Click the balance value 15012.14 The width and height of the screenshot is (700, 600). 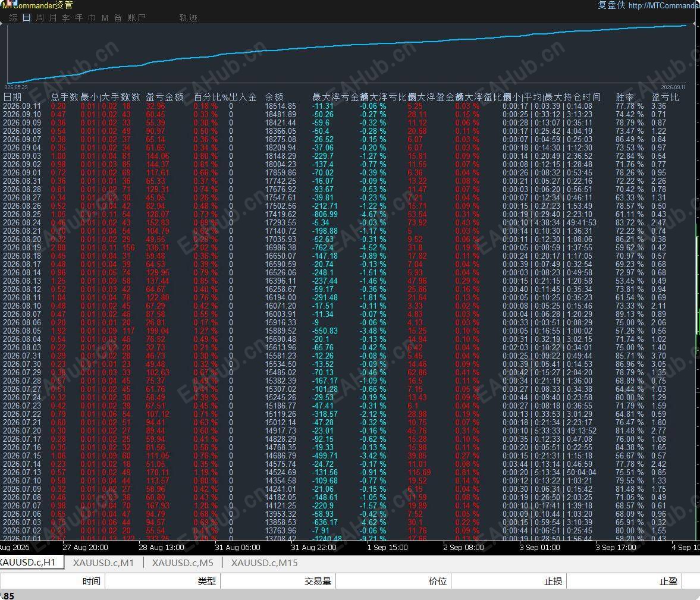(280, 422)
